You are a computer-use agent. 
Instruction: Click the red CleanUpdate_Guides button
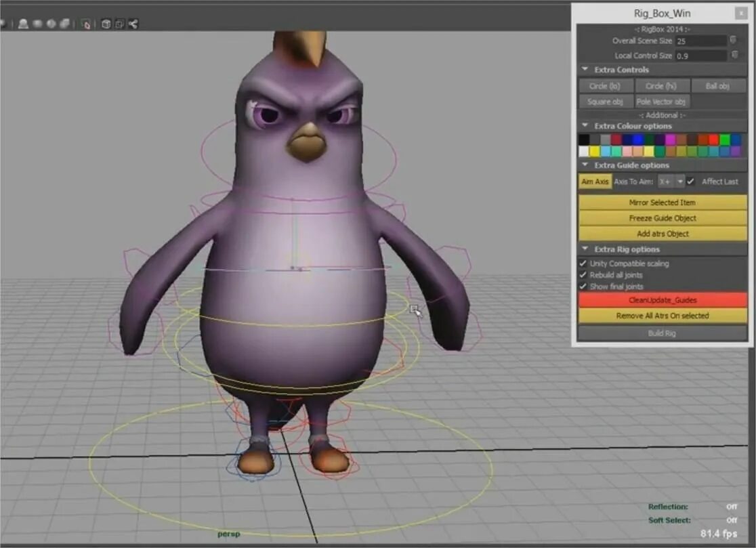(663, 300)
